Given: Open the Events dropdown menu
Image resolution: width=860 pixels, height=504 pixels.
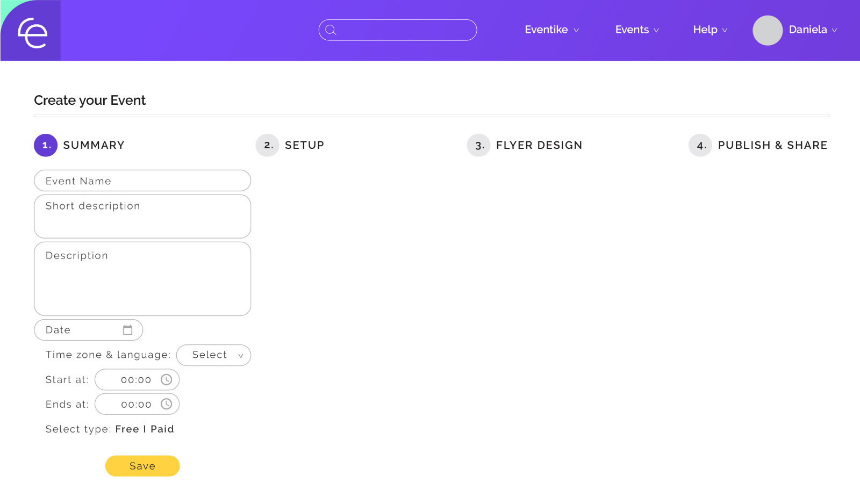Looking at the screenshot, I should [637, 30].
